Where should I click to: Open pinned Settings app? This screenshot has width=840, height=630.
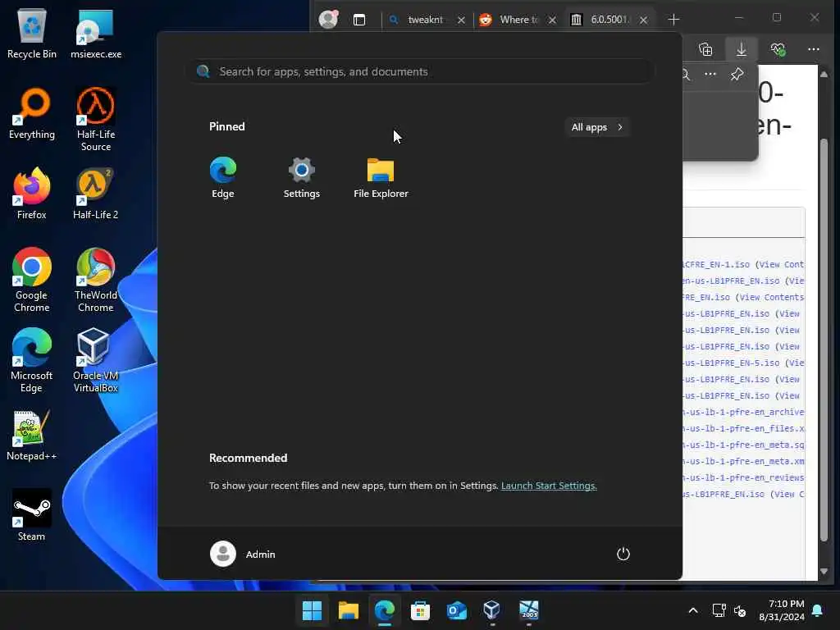coord(301,177)
